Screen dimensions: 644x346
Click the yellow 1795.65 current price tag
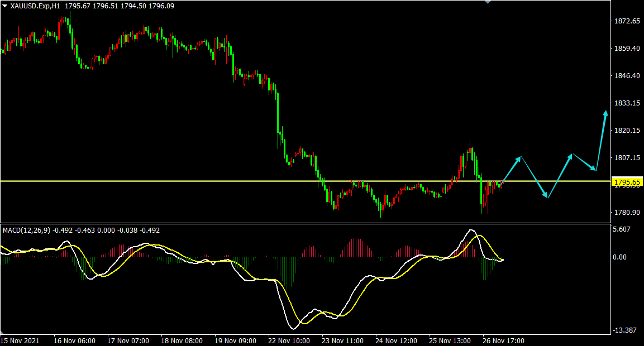tap(628, 182)
